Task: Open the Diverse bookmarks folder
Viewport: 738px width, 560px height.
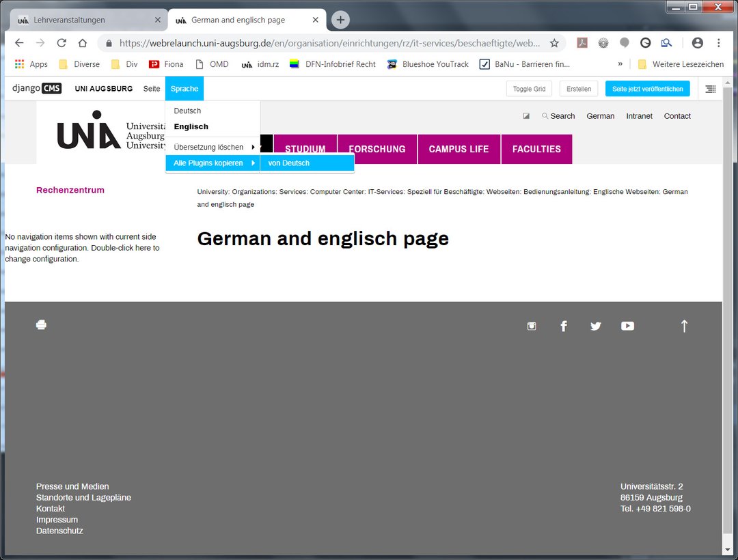Action: [x=79, y=64]
